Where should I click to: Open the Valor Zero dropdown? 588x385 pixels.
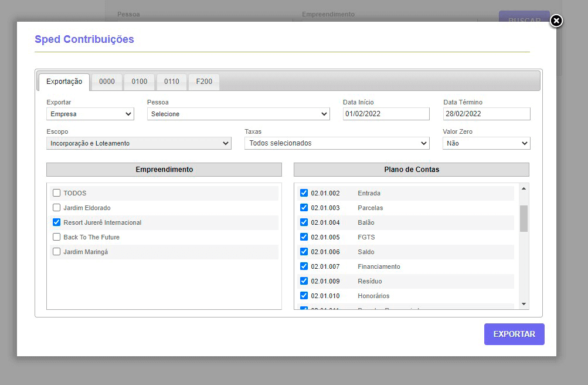(x=486, y=143)
